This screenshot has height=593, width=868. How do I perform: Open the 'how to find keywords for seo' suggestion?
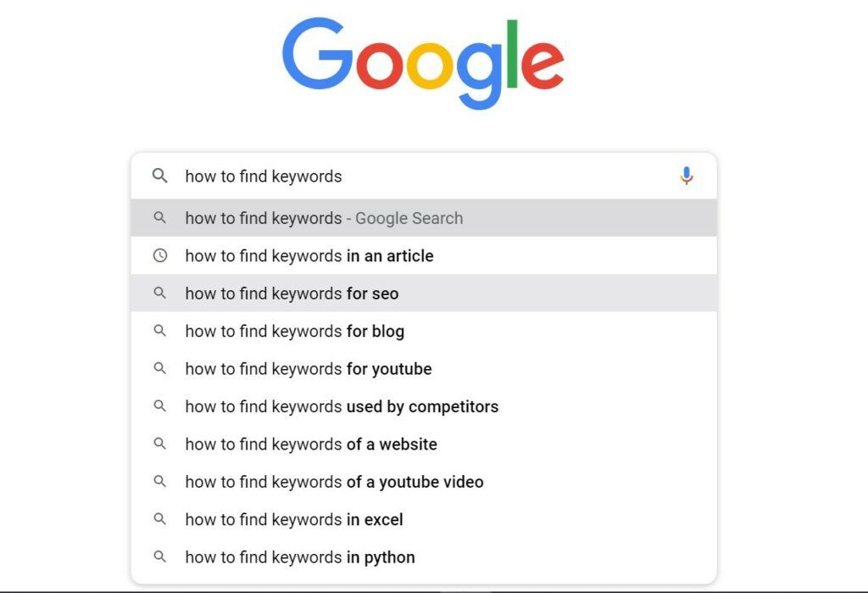[x=292, y=294]
